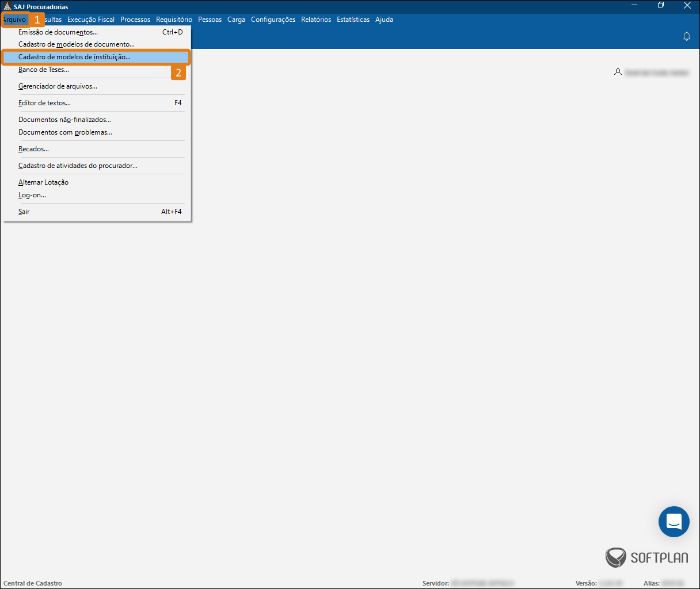
Task: Choose Alternar Lotação
Action: click(x=43, y=182)
